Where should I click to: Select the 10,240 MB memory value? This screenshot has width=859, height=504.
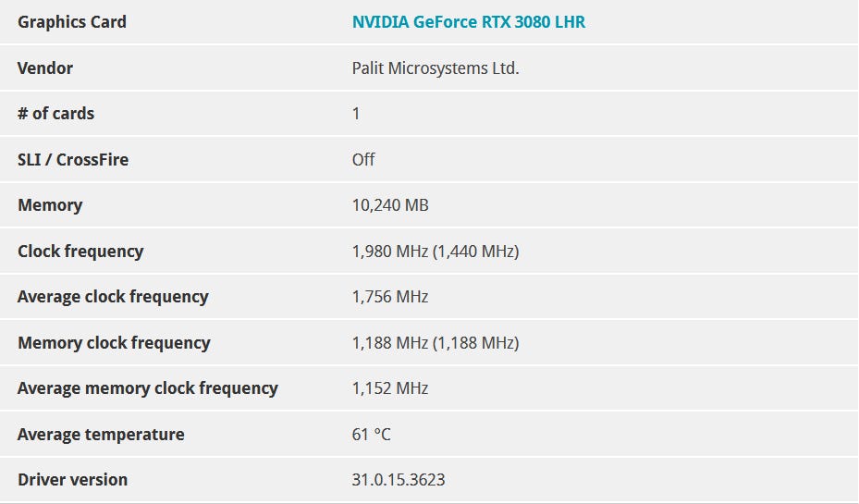coord(390,205)
